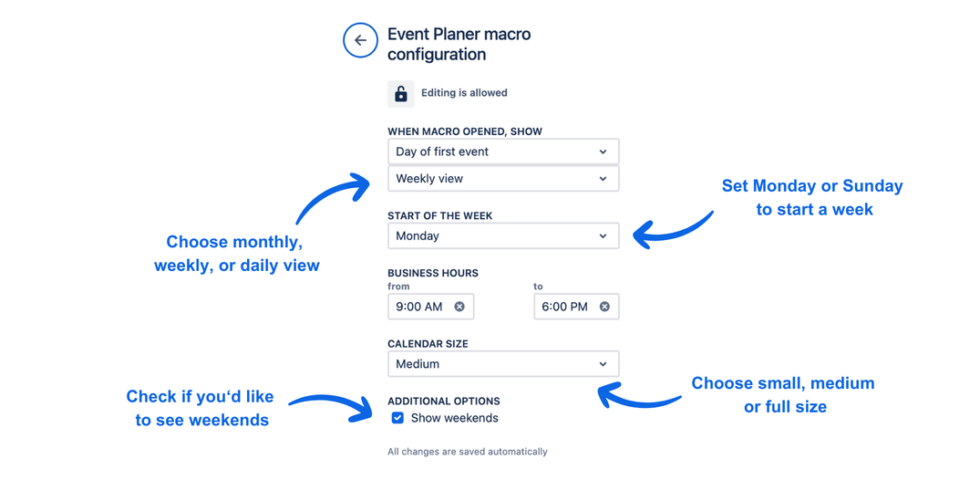
Task: Click the Editing is allowed text
Action: (464, 93)
